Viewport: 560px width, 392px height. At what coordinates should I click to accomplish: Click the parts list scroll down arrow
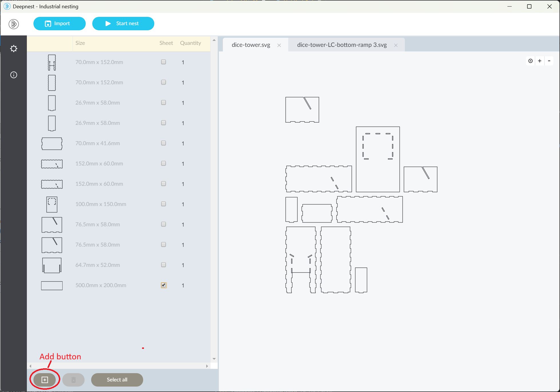click(x=214, y=359)
